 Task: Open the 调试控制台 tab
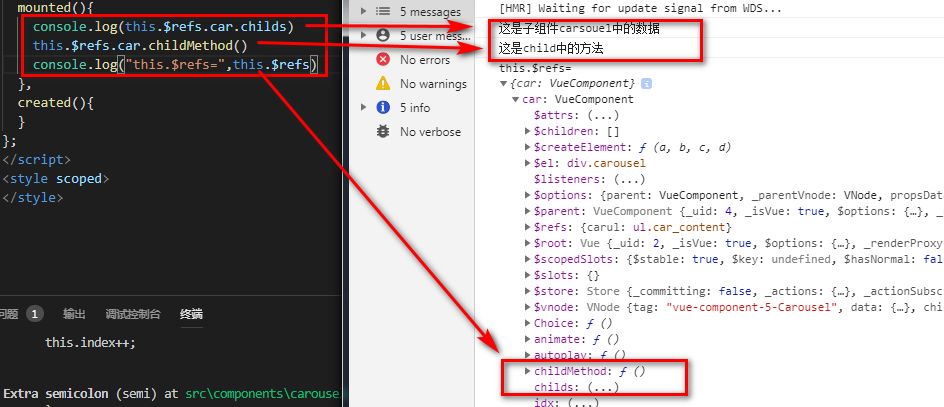(132, 313)
